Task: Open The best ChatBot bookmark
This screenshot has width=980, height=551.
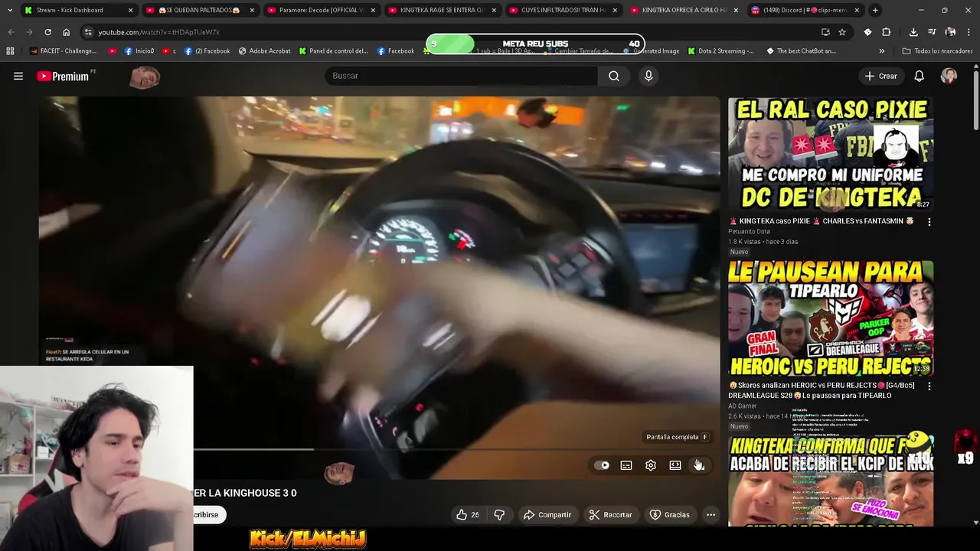Action: [800, 51]
